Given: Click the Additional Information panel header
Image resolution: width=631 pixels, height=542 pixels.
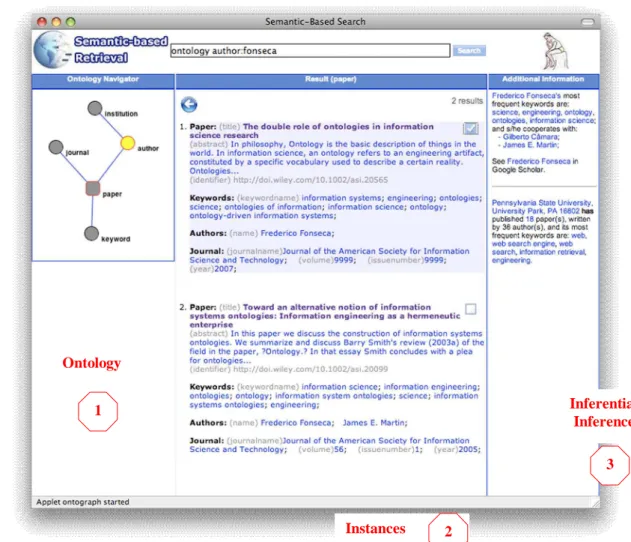Looking at the screenshot, I should (543, 81).
